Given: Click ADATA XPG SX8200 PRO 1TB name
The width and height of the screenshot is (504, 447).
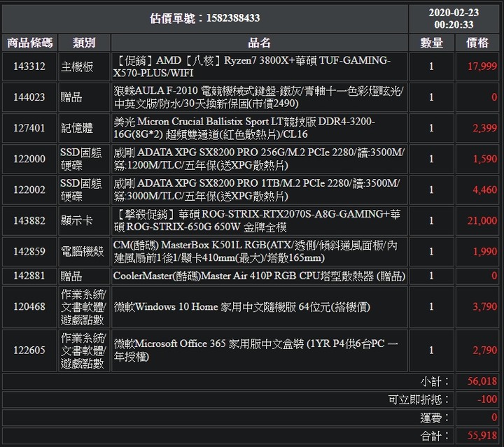Looking at the screenshot, I should tap(257, 190).
